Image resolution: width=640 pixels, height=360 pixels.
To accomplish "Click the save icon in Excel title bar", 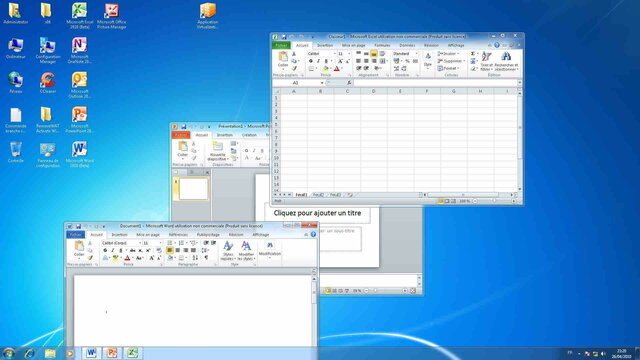I will [x=284, y=37].
